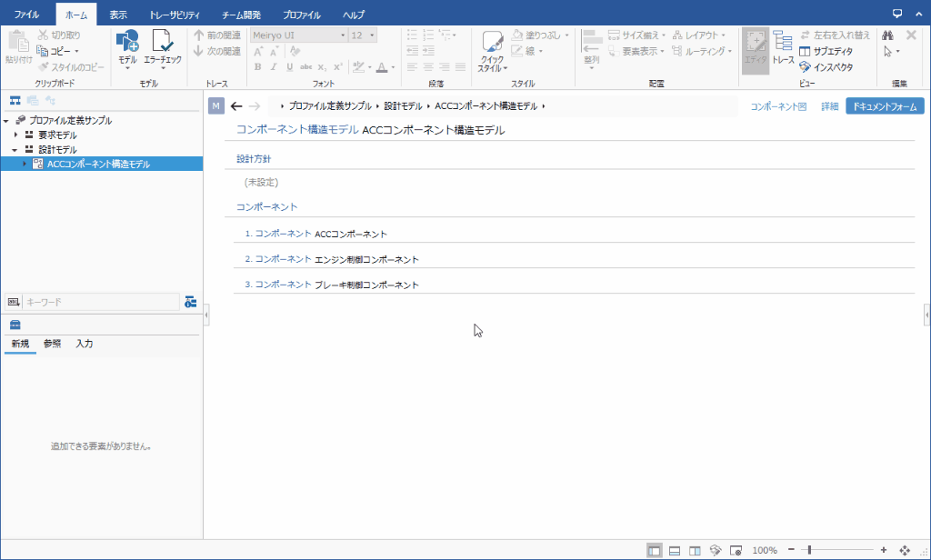
Task: Toggle the Sub Editor view
Action: click(826, 51)
